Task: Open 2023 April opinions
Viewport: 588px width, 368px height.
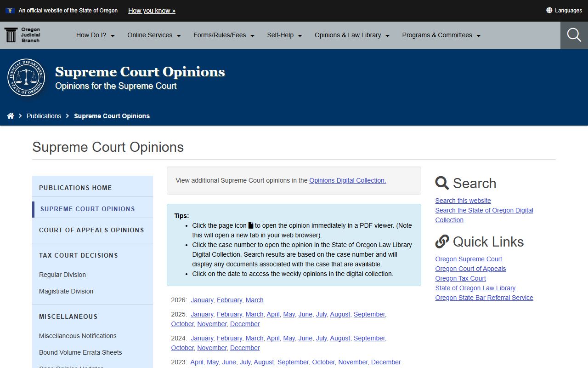Action: point(197,362)
